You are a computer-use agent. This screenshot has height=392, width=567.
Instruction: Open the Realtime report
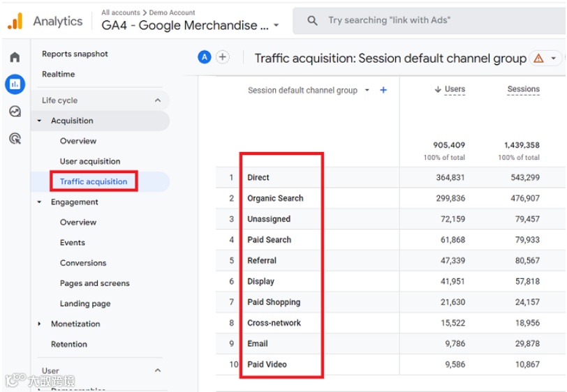coord(59,74)
